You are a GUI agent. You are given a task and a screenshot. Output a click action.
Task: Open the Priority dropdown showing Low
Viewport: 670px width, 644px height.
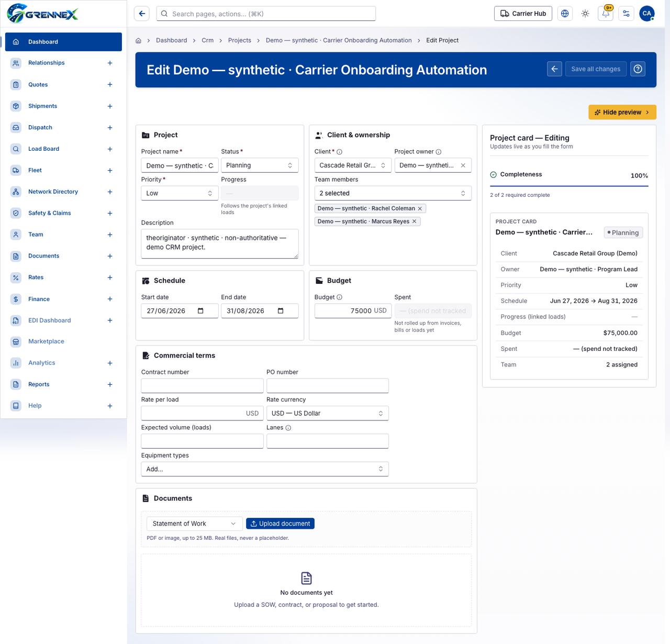[180, 193]
